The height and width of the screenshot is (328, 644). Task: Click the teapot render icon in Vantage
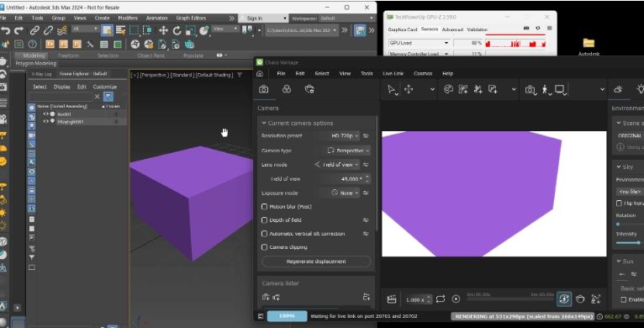[x=580, y=299]
